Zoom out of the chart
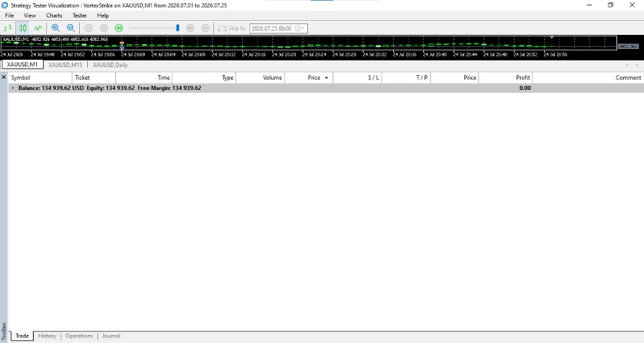 [70, 28]
